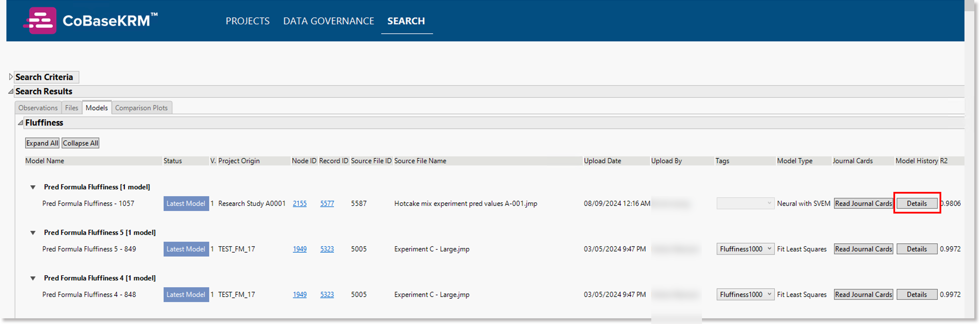This screenshot has width=980, height=324.
Task: Expand the Search Criteria section
Action: [x=11, y=77]
